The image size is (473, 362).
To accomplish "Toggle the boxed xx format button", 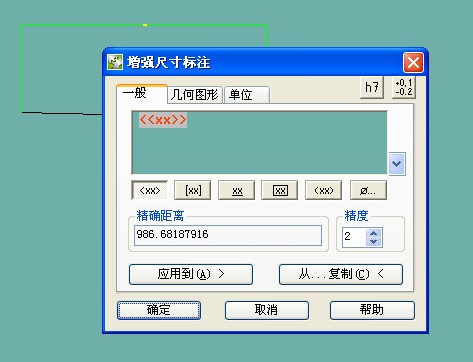I will coord(280,190).
